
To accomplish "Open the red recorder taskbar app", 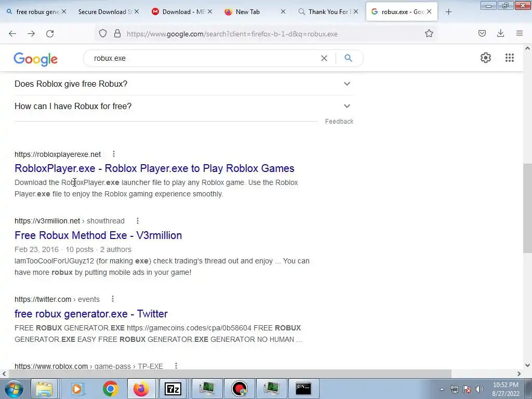I will (240, 389).
